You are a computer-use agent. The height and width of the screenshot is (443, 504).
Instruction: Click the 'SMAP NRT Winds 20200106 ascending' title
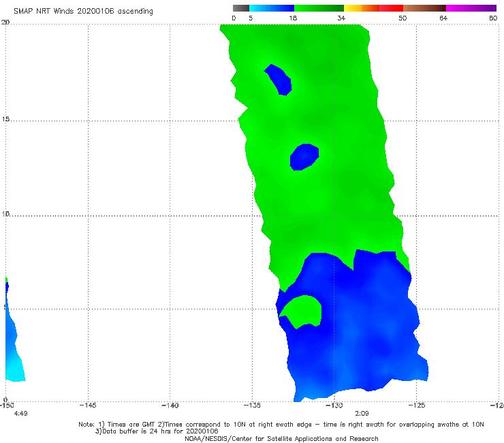tap(83, 11)
